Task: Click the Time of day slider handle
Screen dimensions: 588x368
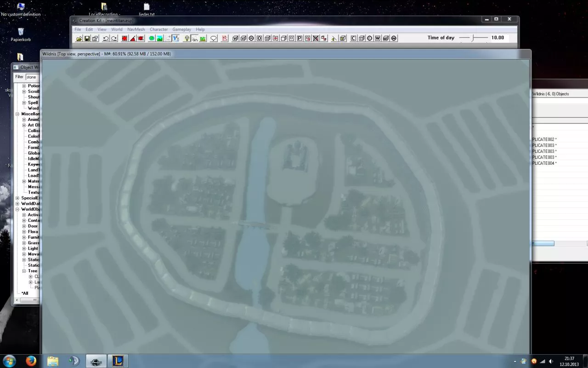Action: (473, 38)
